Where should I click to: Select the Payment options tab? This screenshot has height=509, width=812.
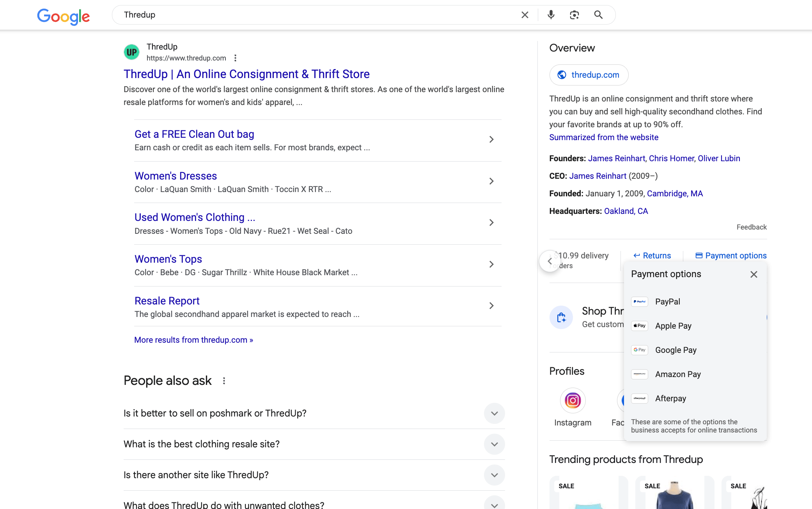click(x=731, y=256)
